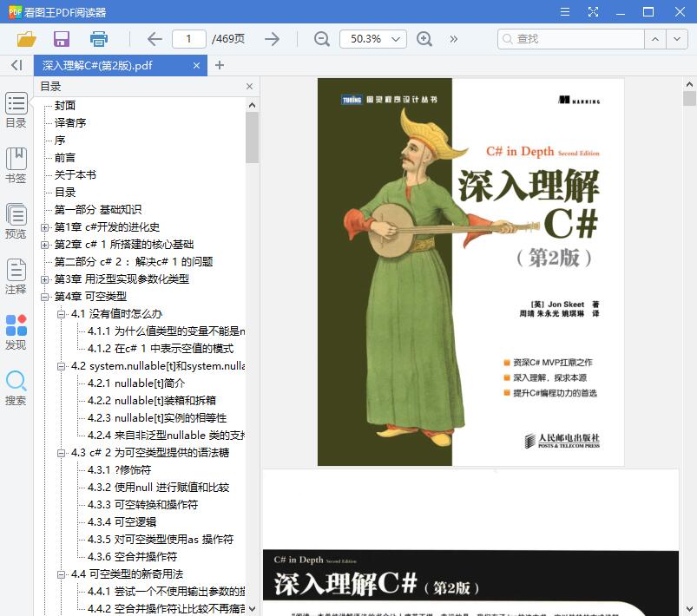Click the page number input field
The image size is (697, 616).
[x=189, y=39]
